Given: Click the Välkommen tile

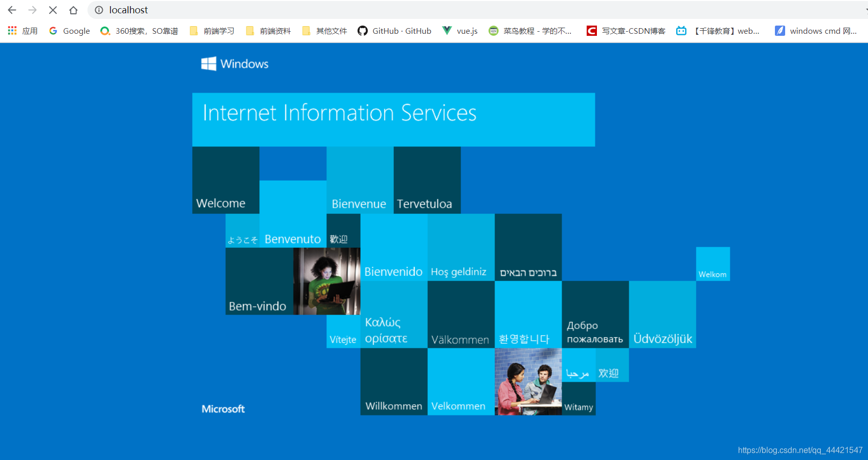Looking at the screenshot, I should point(461,314).
